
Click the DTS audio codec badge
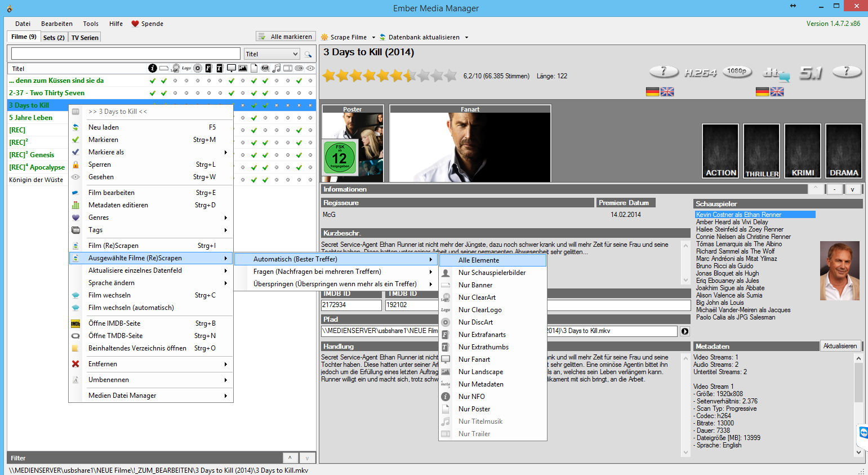coord(776,73)
